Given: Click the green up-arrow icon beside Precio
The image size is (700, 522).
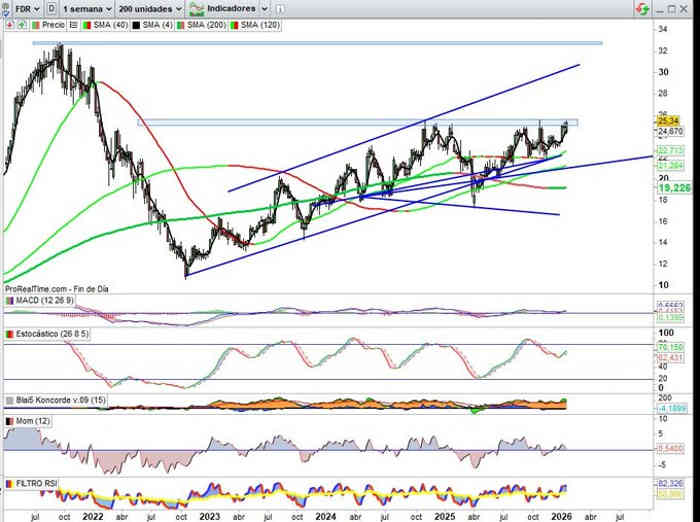Looking at the screenshot, I should [21, 22].
